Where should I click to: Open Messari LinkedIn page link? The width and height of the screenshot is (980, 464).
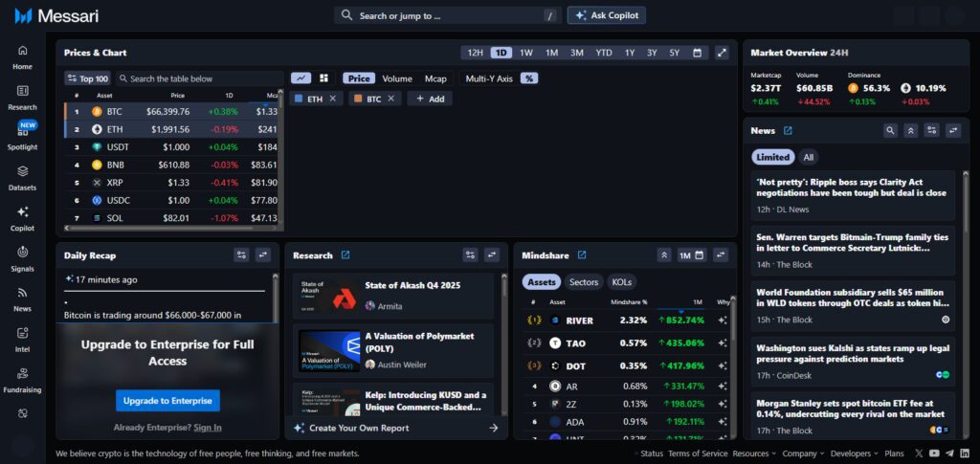click(x=965, y=453)
